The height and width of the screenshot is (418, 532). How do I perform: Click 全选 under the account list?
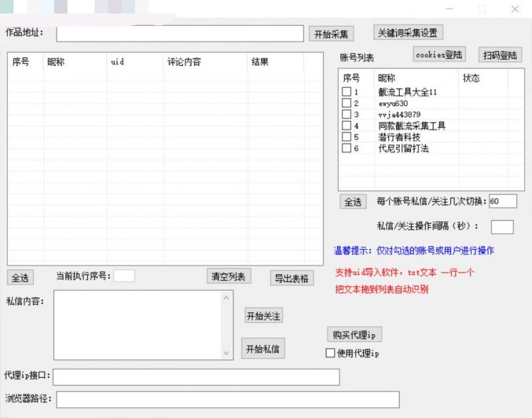tap(353, 202)
